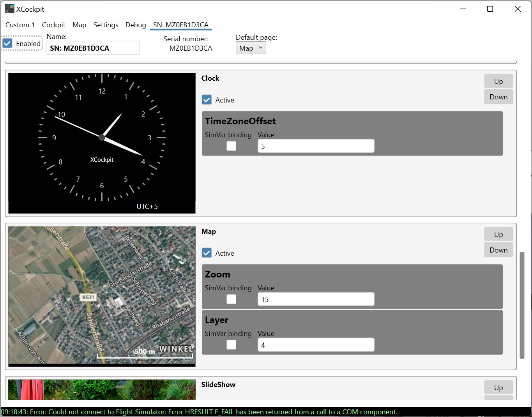This screenshot has height=417, width=532.
Task: Maximize the XCockpit window
Action: coord(490,9)
